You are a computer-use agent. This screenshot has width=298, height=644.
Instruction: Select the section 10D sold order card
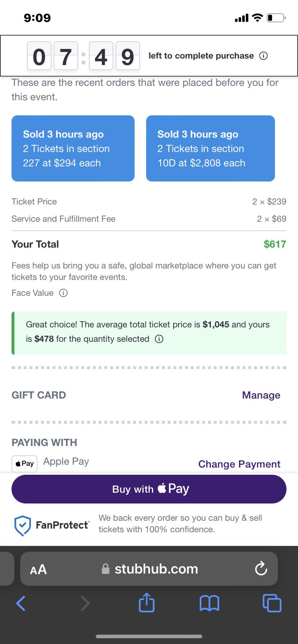pyautogui.click(x=210, y=148)
